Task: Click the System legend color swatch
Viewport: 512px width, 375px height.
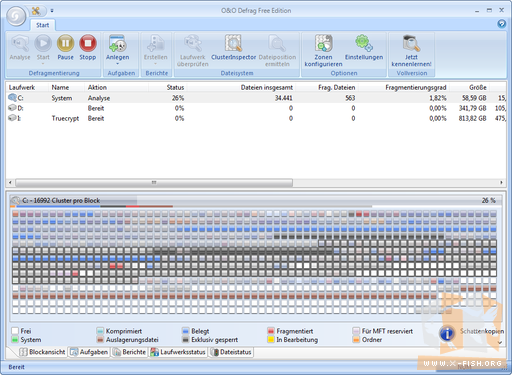Action: [15, 339]
